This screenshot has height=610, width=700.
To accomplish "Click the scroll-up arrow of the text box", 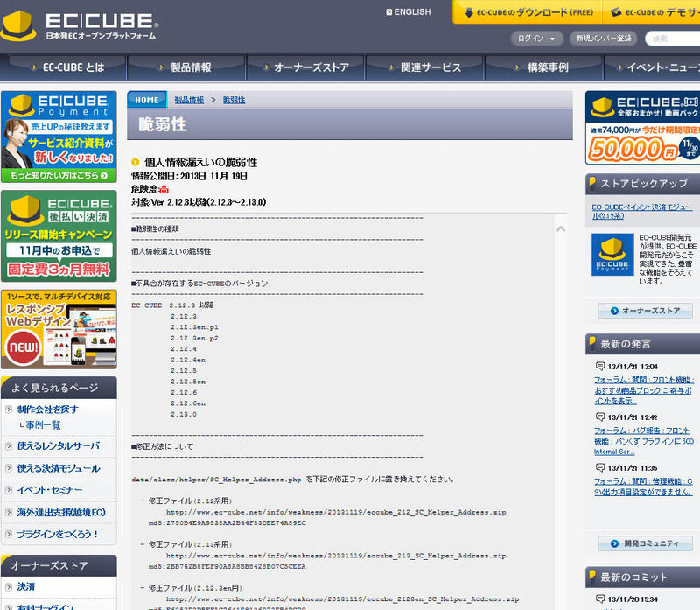I will tap(561, 228).
